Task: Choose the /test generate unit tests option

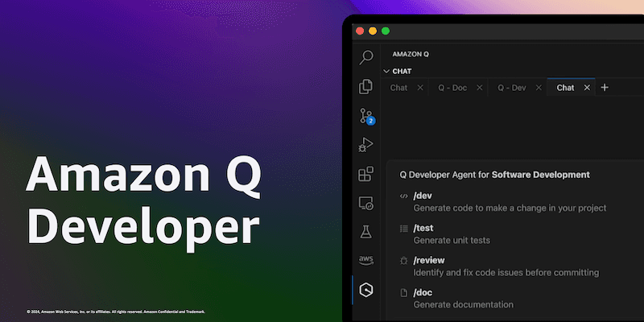Action: point(451,240)
